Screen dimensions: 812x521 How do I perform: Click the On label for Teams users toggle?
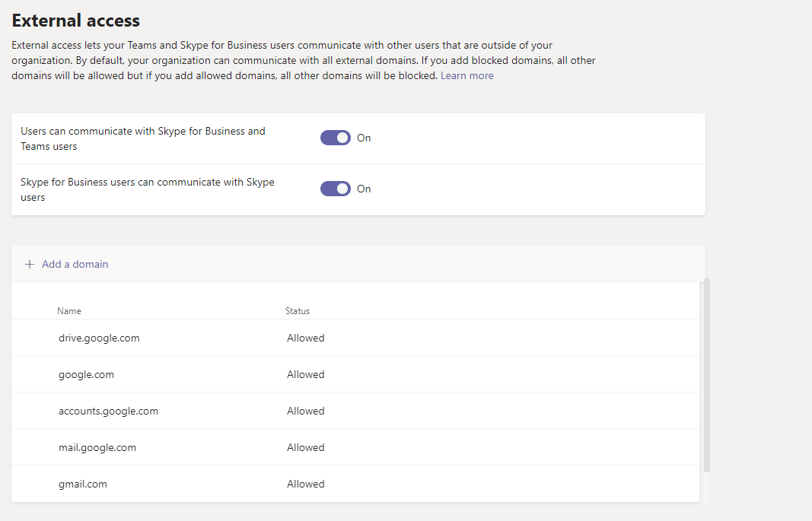point(364,138)
